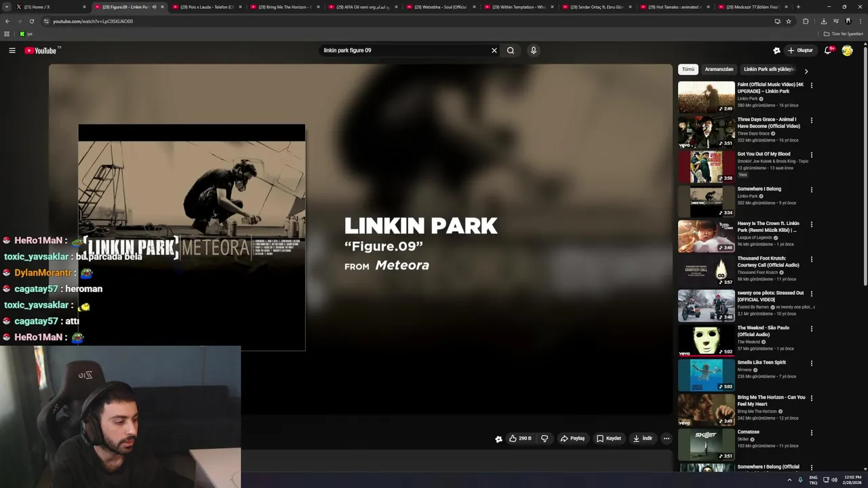Viewport: 868px width, 488px height.
Task: Switch to the Home / X tab
Action: click(51, 7)
